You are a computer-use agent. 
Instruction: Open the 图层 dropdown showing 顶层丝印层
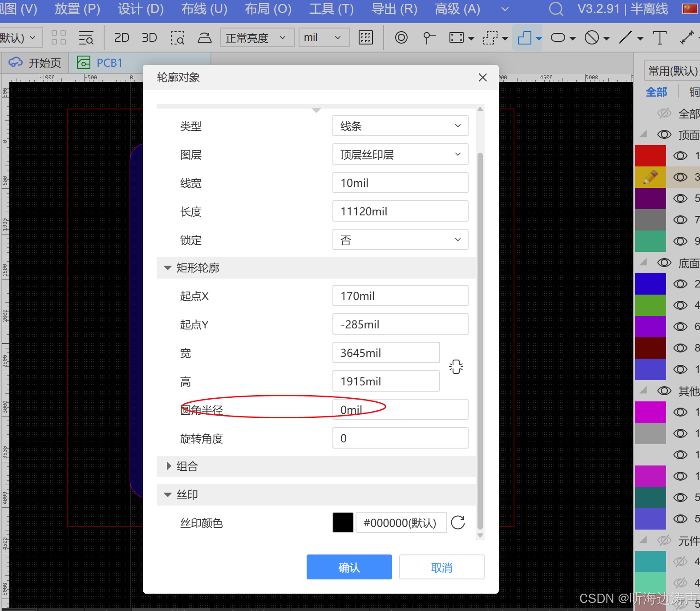(401, 154)
